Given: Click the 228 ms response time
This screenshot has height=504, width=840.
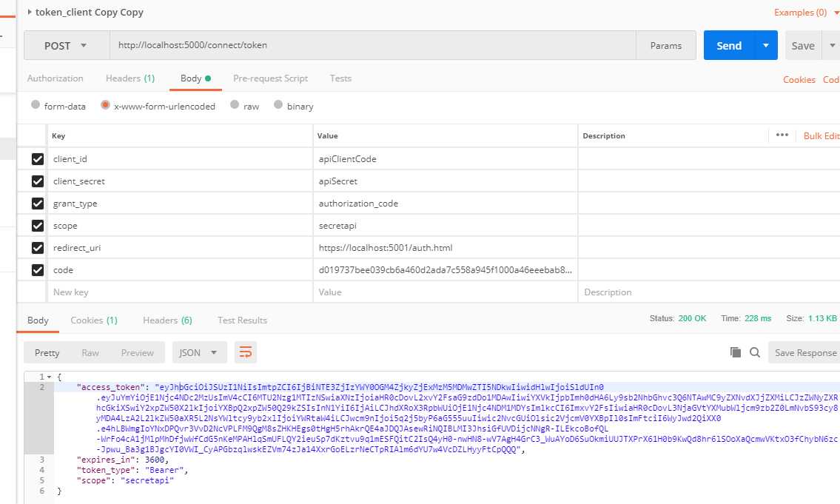Looking at the screenshot, I should [758, 318].
